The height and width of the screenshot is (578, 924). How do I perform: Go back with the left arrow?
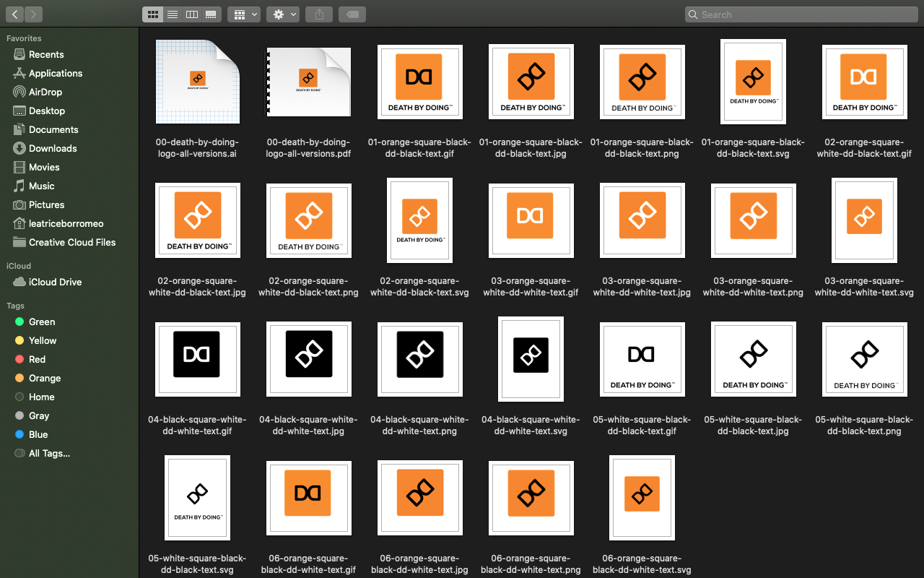coord(15,14)
